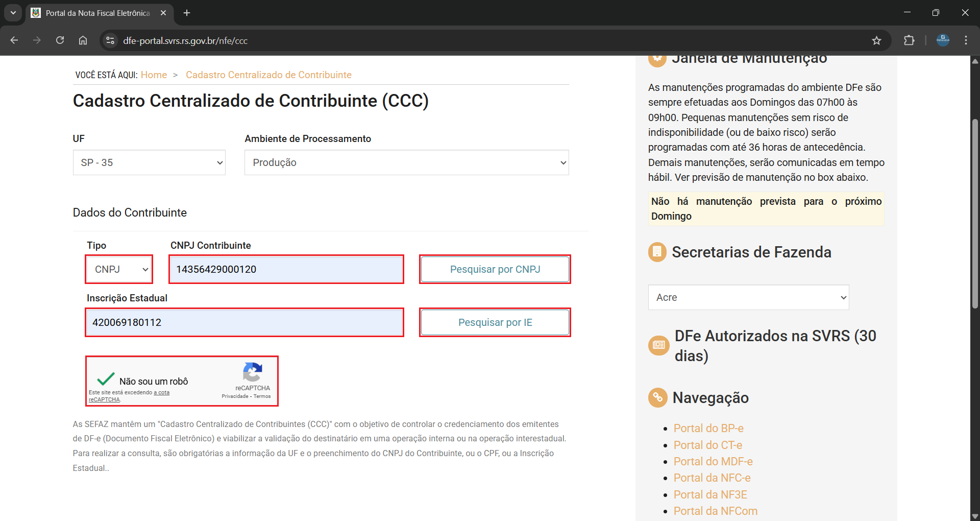Click the browser reload icon
Viewport: 980px width, 521px height.
[60, 40]
